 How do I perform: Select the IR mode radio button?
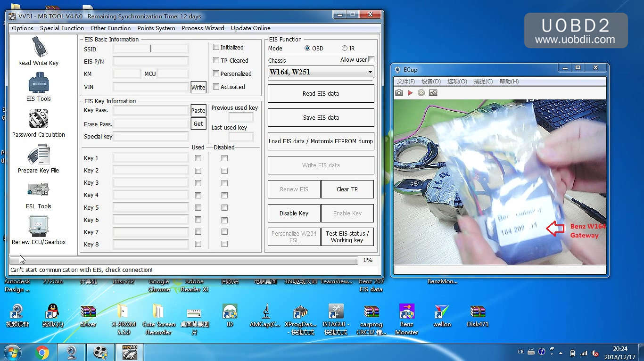click(345, 48)
